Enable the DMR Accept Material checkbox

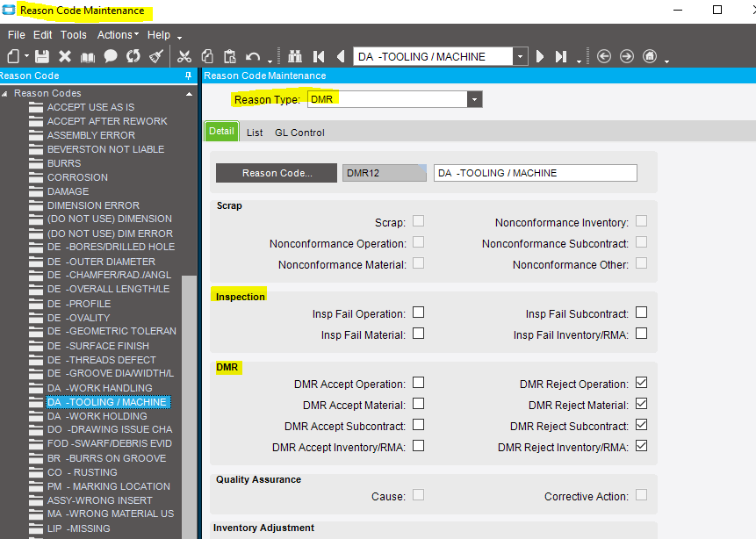pyautogui.click(x=419, y=404)
